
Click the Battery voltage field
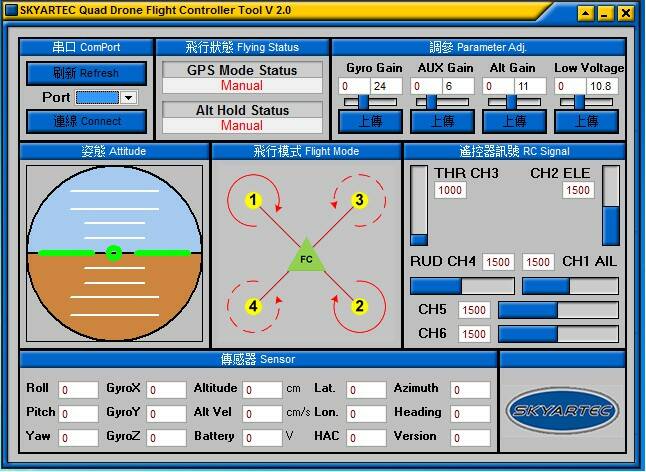point(262,438)
